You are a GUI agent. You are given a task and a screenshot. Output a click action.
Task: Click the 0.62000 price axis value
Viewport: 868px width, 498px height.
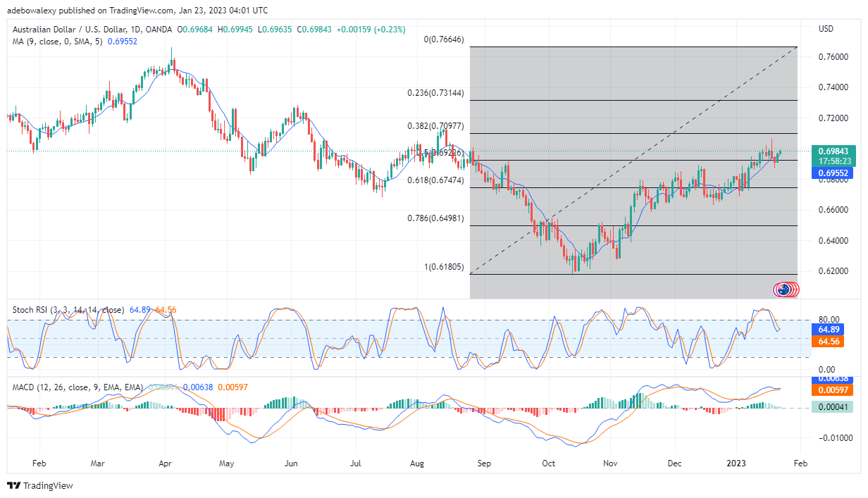pyautogui.click(x=832, y=271)
